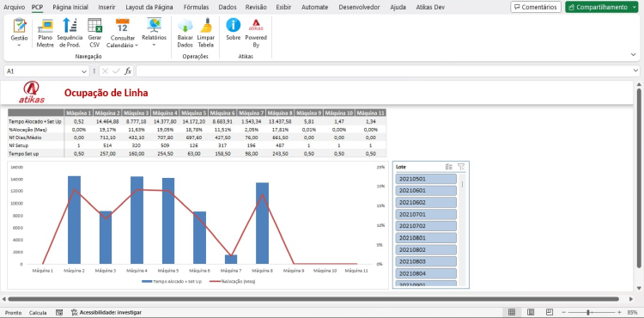This screenshot has width=644, height=318.
Task: Click the Limpar Tabela broom icon
Action: (206, 26)
